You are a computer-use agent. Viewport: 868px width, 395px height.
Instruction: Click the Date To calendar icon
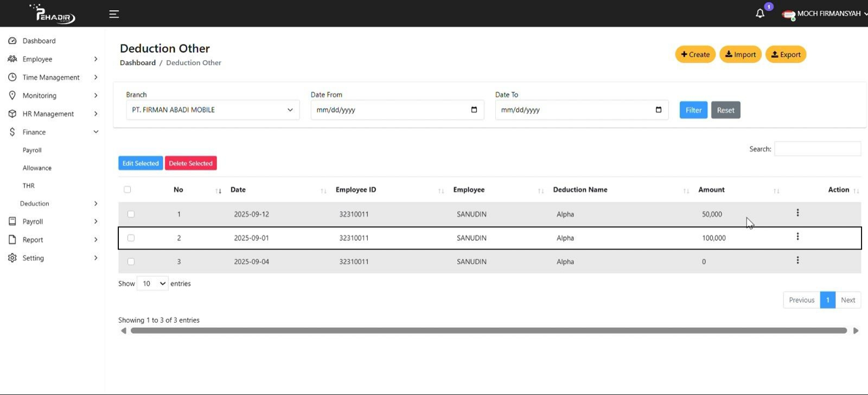658,110
